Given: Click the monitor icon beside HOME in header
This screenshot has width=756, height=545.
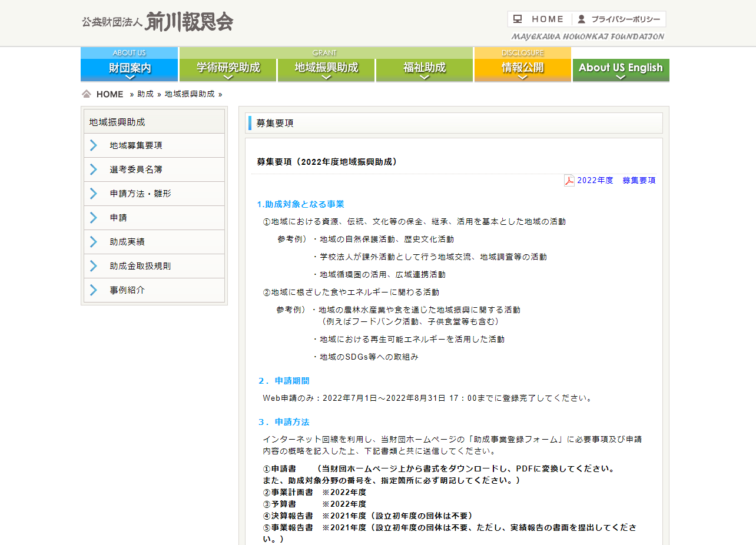Looking at the screenshot, I should click(x=518, y=19).
